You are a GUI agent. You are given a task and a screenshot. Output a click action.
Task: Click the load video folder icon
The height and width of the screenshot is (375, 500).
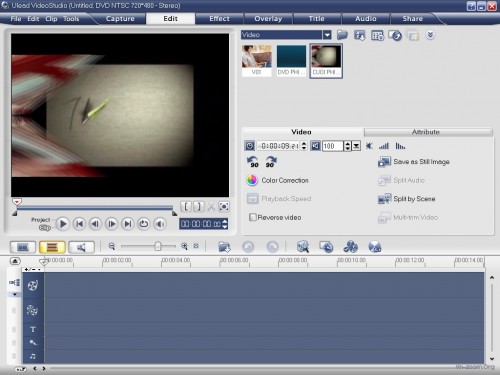click(x=342, y=35)
